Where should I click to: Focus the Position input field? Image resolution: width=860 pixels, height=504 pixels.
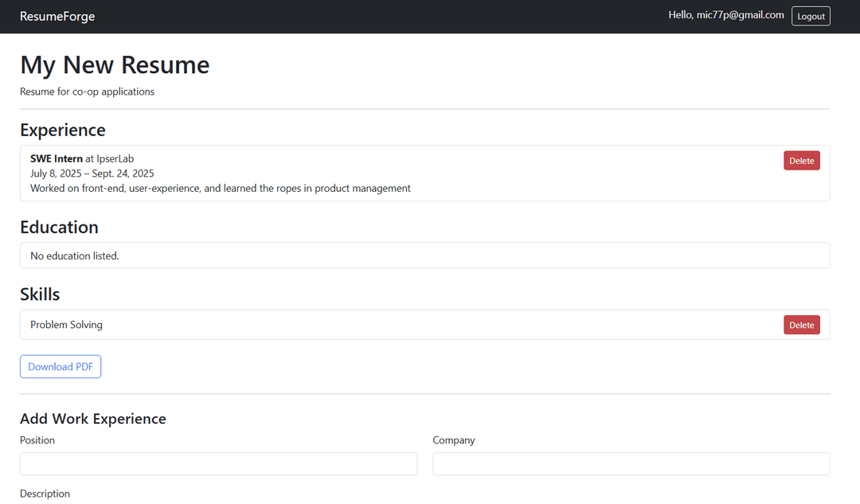point(218,464)
